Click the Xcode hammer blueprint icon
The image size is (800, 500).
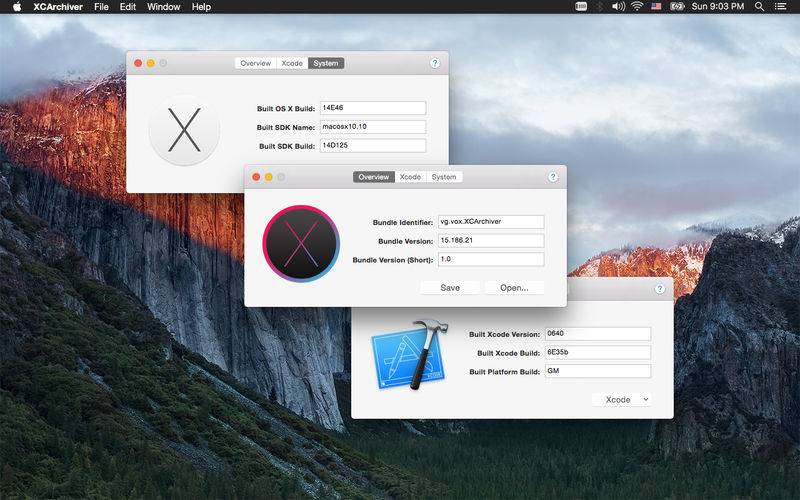[410, 355]
